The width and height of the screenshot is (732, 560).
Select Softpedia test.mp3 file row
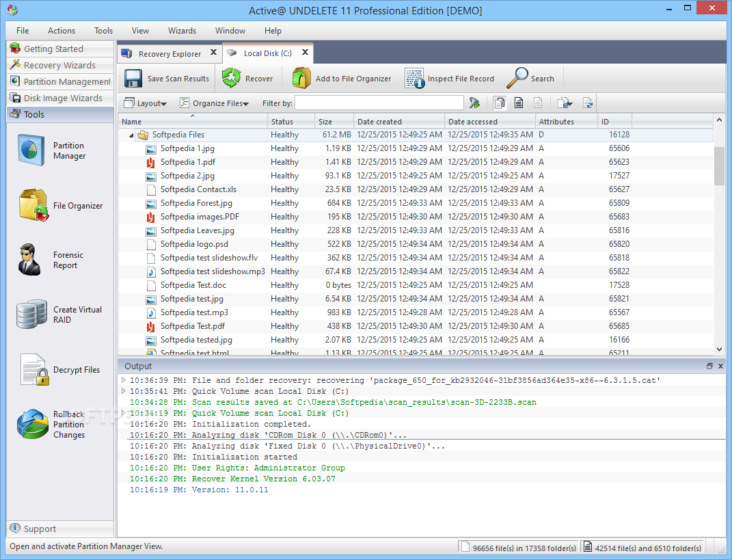tap(416, 312)
